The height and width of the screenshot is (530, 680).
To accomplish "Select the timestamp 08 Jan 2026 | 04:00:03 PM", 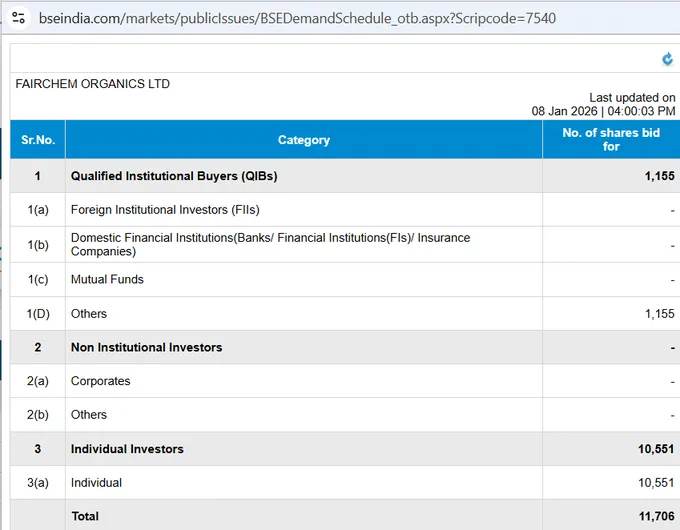I will [603, 111].
